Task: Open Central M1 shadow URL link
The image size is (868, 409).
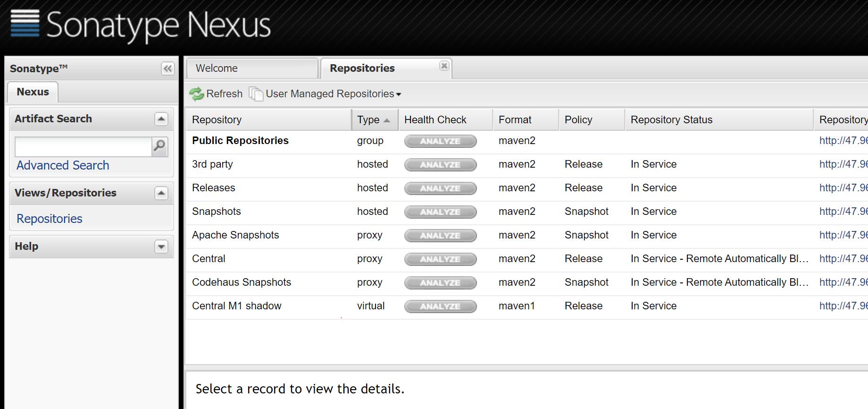Action: (843, 306)
